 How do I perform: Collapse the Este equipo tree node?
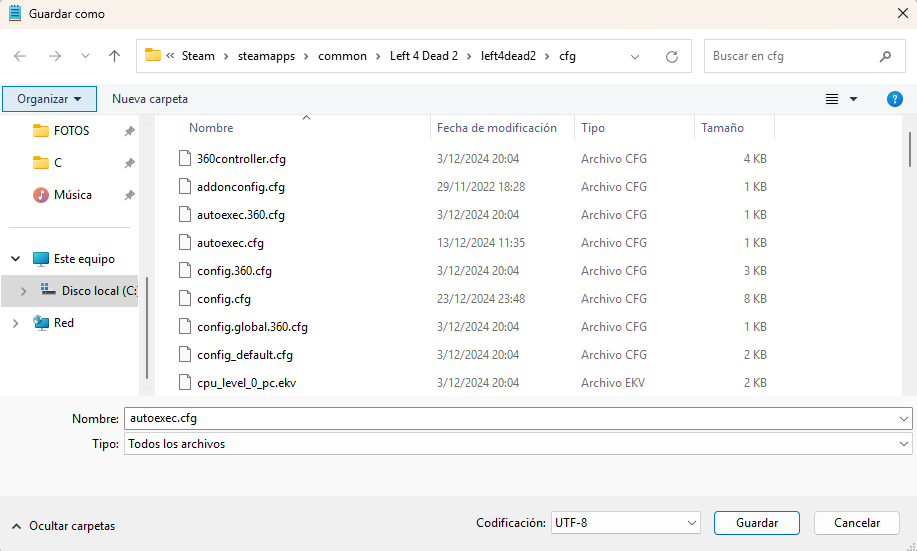(x=15, y=259)
